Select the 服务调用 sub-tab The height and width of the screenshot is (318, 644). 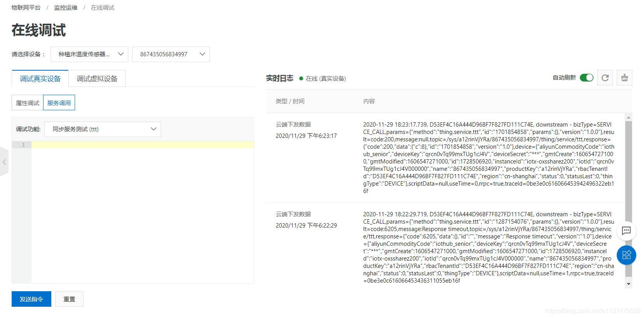pyautogui.click(x=59, y=103)
